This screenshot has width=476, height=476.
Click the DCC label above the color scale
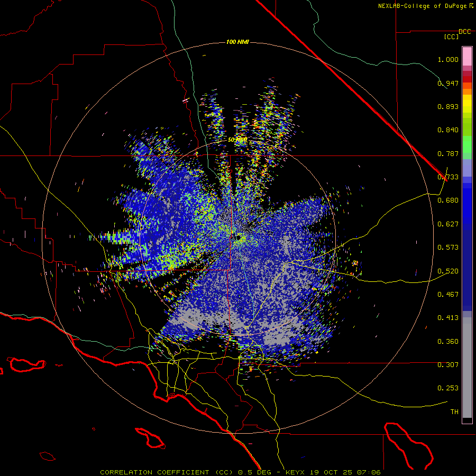coord(464,32)
